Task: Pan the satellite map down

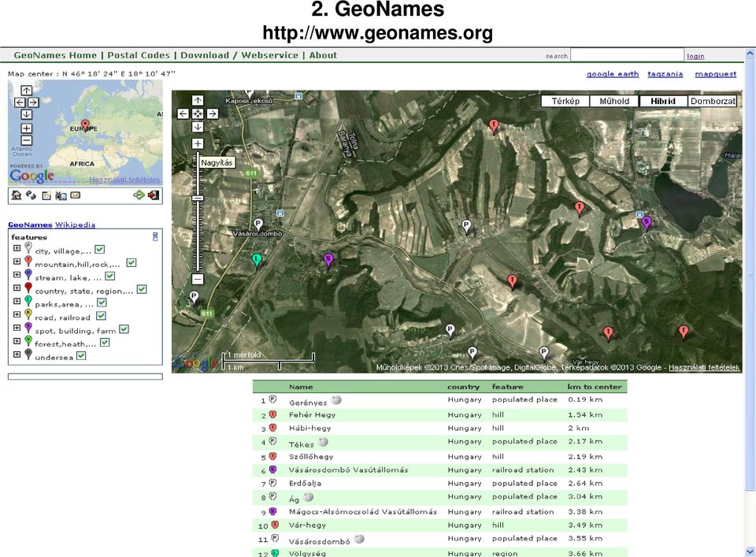Action: (x=198, y=127)
